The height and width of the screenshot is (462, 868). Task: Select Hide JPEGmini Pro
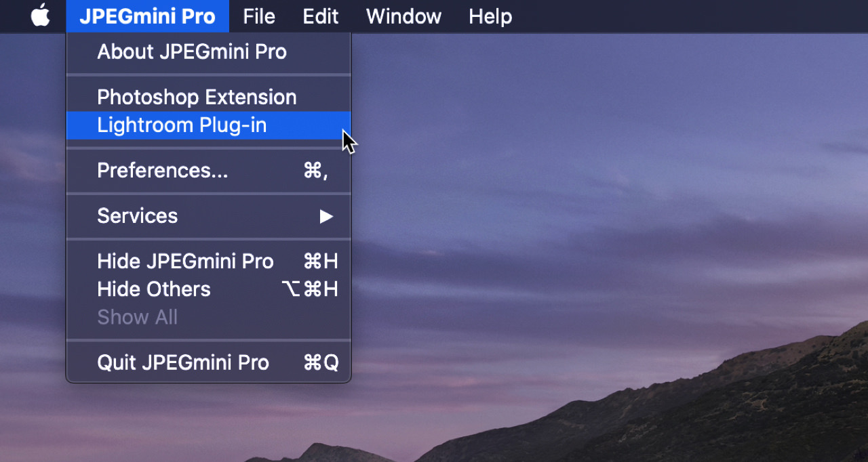pos(208,261)
